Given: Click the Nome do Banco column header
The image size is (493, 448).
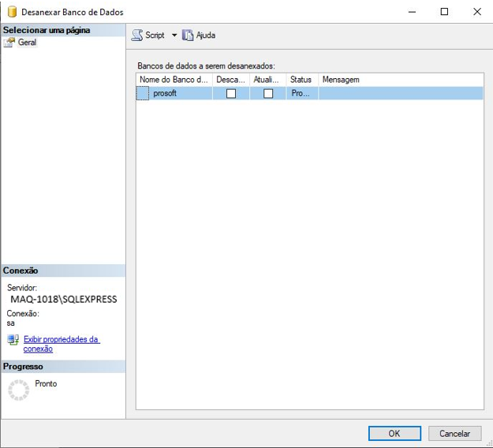Looking at the screenshot, I should [174, 80].
